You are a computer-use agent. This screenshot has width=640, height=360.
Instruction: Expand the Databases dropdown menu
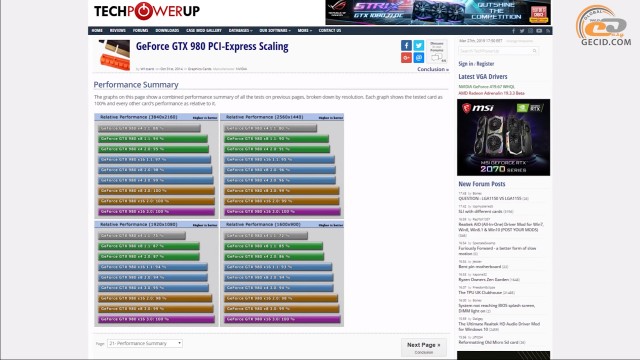240,31
